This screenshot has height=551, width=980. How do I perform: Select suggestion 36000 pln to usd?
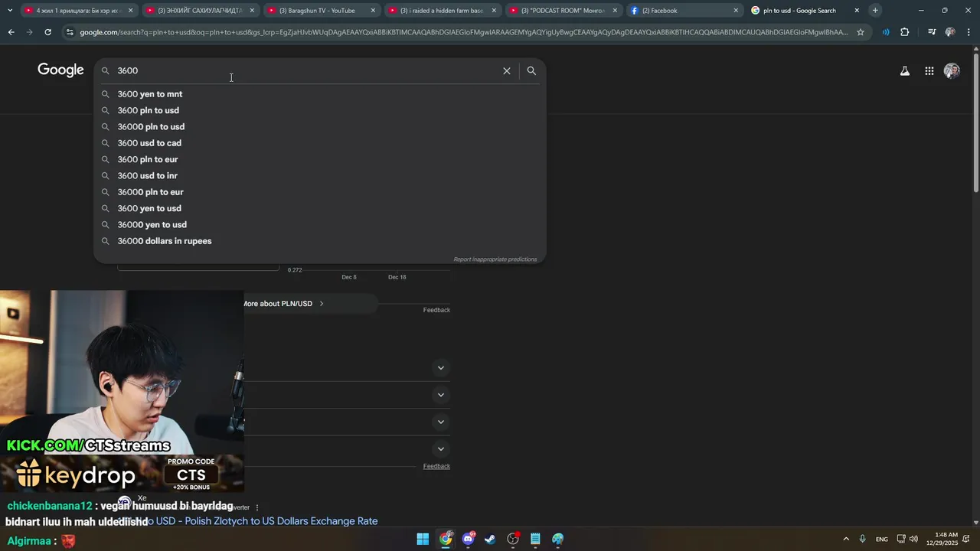tap(320, 127)
